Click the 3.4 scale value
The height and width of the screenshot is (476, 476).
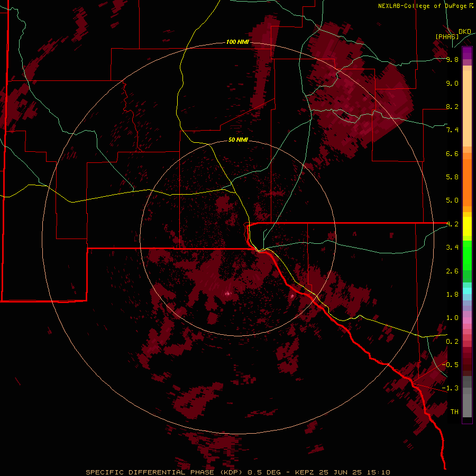tap(452, 248)
